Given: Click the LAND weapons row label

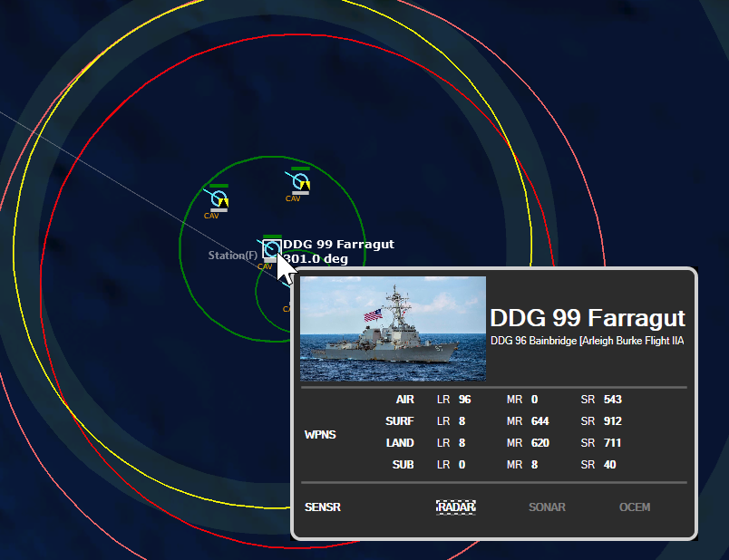Looking at the screenshot, I should 400,443.
